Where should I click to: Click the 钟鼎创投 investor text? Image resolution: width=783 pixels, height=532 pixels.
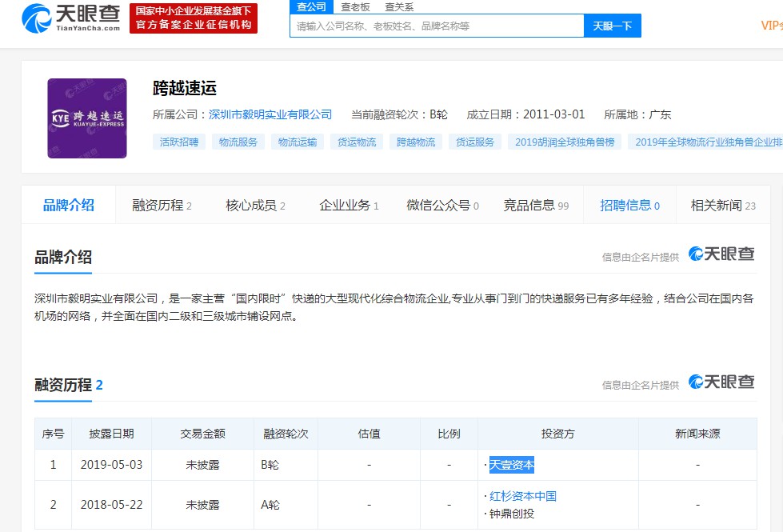[x=512, y=514]
